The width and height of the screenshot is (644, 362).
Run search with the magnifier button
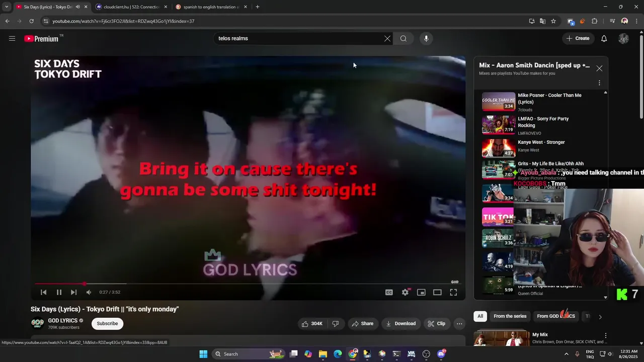point(404,38)
